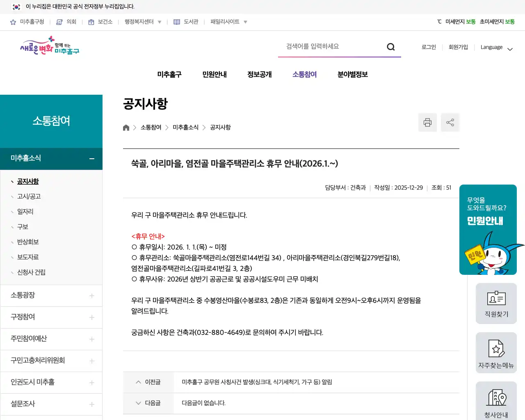Open the 분야별정보 menu
Viewport: 525px width, 420px height.
pos(352,74)
